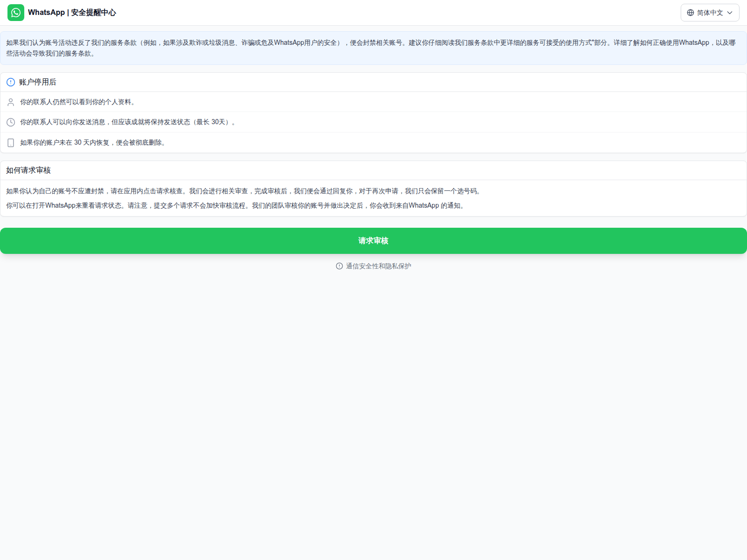This screenshot has height=560, width=747.
Task: Click the person icon beside 个人资料 row
Action: [11, 102]
